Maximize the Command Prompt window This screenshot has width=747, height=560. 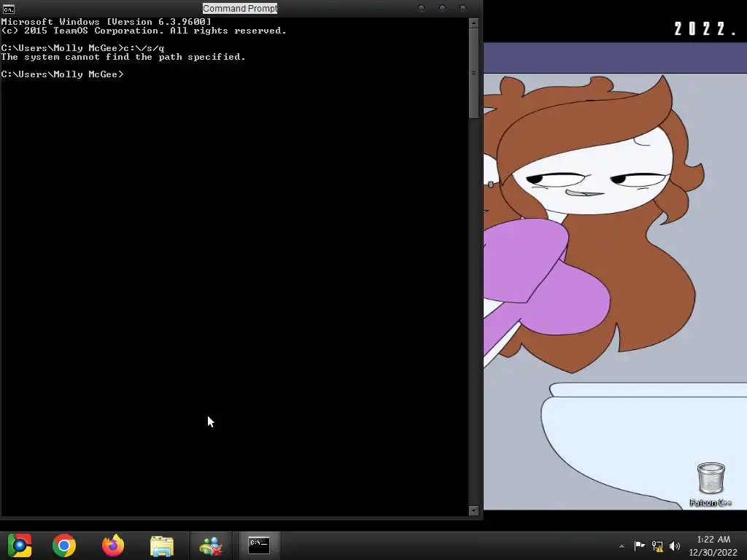442,8
